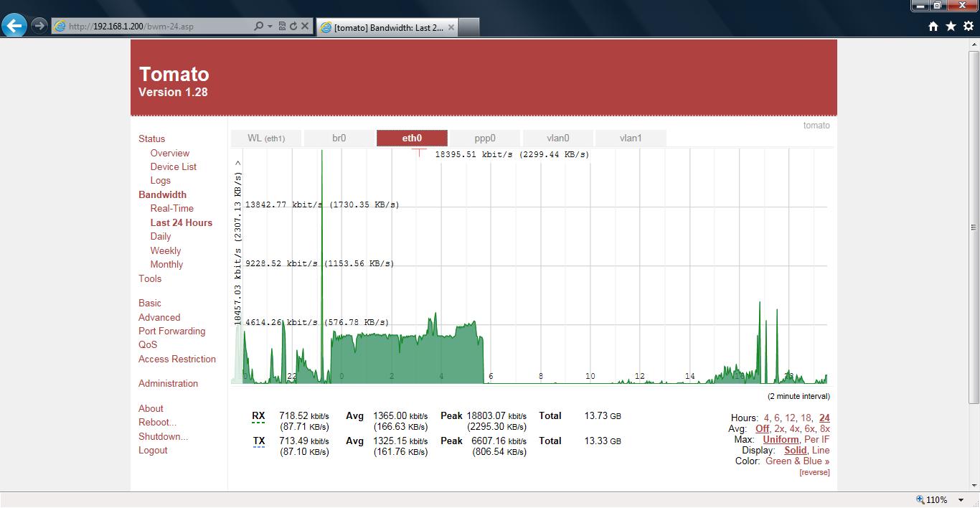Image resolution: width=980 pixels, height=508 pixels.
Task: Open a new blank browser tab
Action: [468, 27]
